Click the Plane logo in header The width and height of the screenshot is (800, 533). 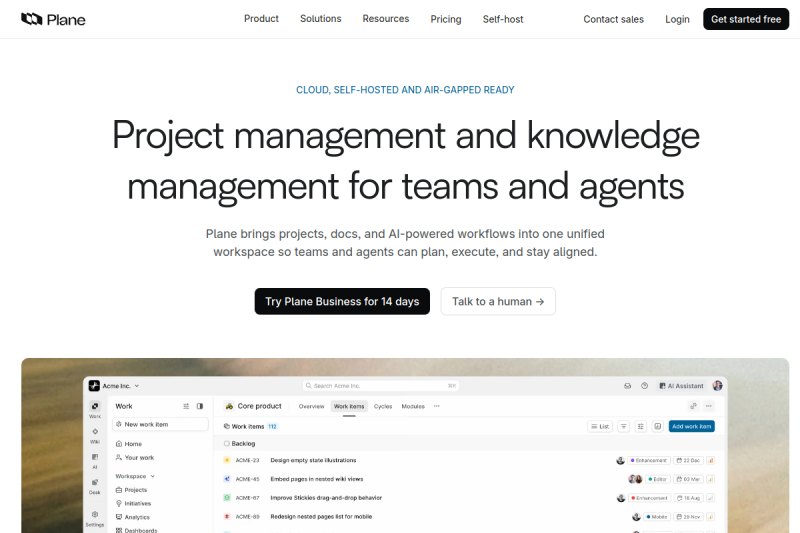click(53, 19)
